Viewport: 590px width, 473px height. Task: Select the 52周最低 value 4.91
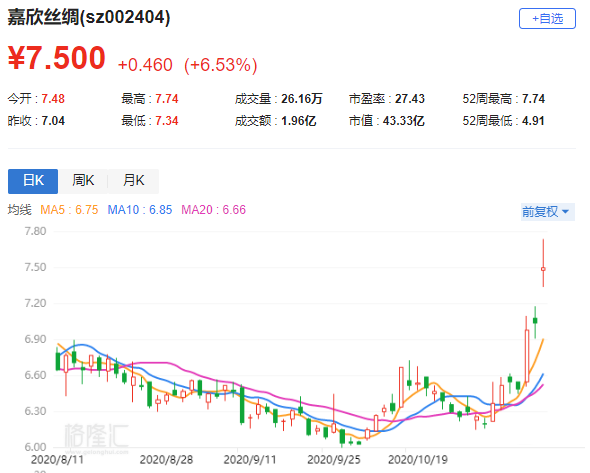(533, 121)
